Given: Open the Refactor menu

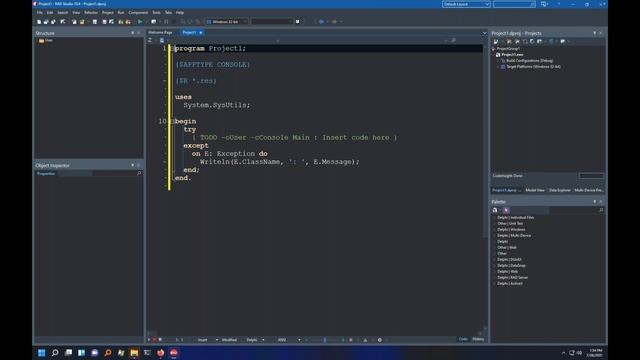Looking at the screenshot, I should (91, 13).
